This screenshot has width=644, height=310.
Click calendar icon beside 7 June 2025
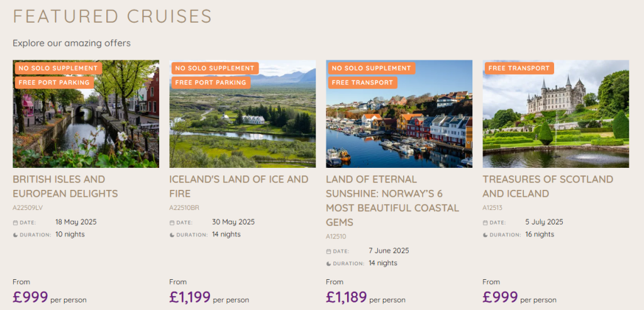[x=328, y=252]
